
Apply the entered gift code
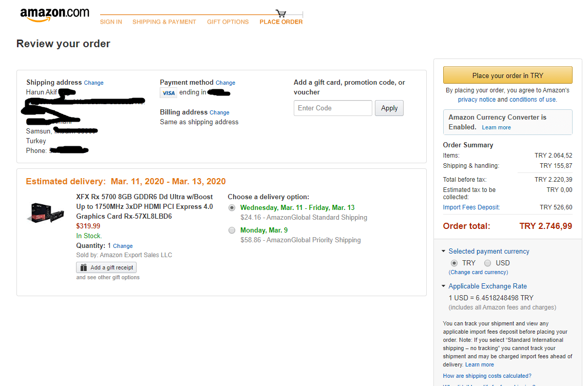(x=389, y=108)
